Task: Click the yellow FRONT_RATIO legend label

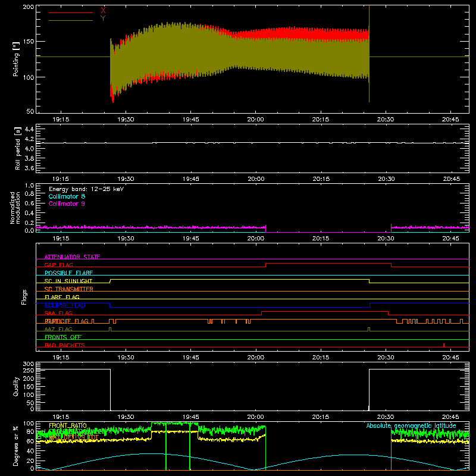Action: (68, 425)
